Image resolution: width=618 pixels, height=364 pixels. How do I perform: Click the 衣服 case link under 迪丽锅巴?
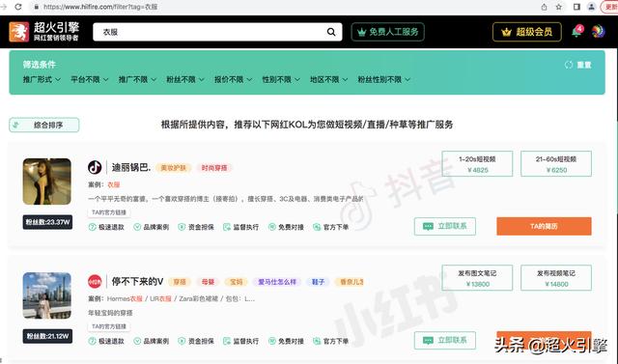(114, 184)
